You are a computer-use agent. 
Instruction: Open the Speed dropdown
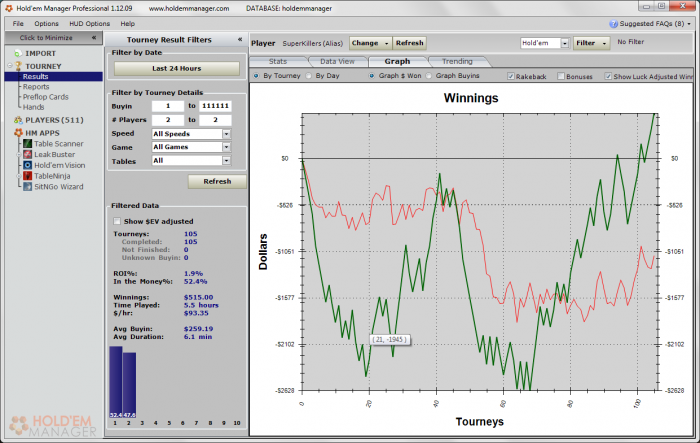tap(226, 134)
